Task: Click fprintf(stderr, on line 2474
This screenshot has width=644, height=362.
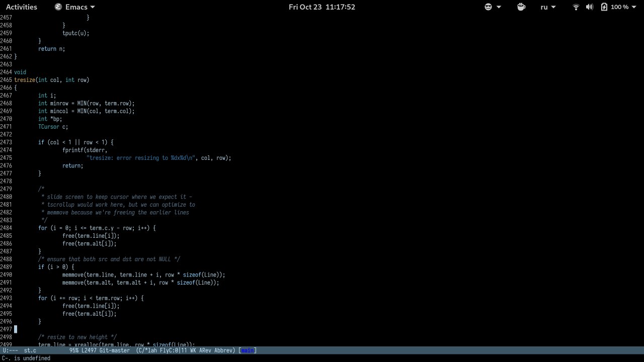Action: pyautogui.click(x=85, y=150)
